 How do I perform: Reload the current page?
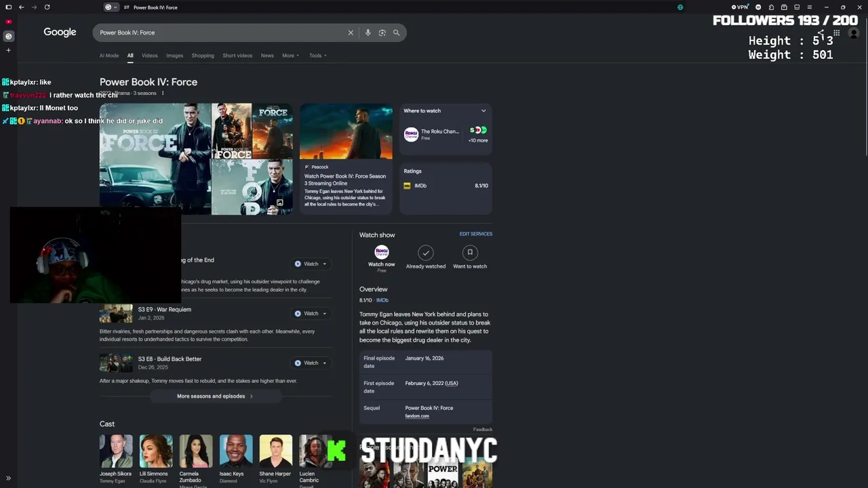[47, 7]
